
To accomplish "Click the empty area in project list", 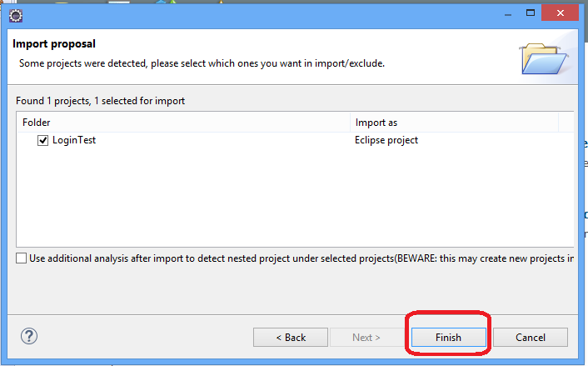I will pos(295,197).
